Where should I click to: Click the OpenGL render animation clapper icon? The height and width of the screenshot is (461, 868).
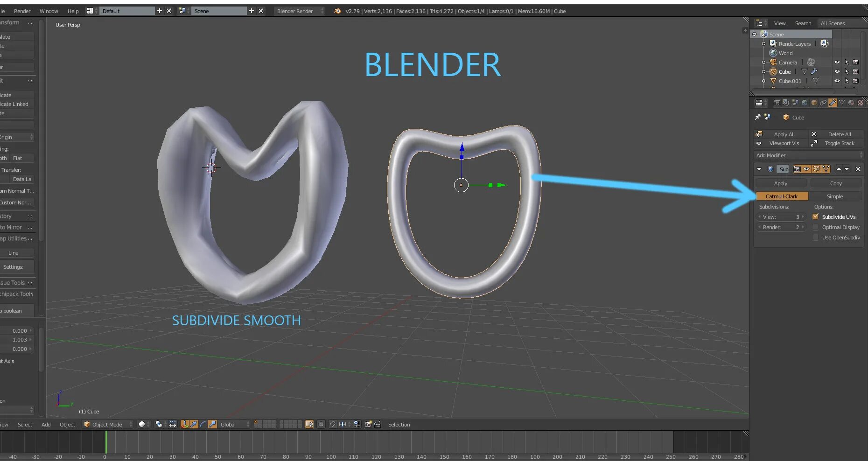[x=378, y=424]
